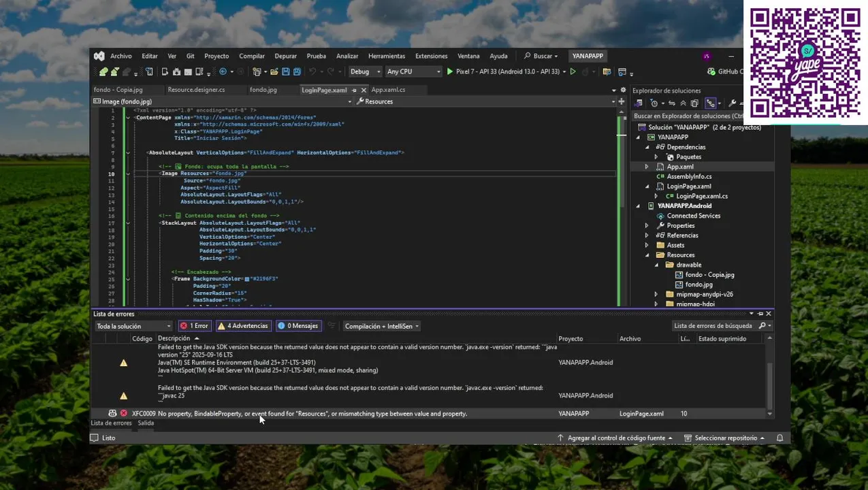Open the Pixel 7 device target dropdown arrow
The image size is (868, 490).
point(565,71)
